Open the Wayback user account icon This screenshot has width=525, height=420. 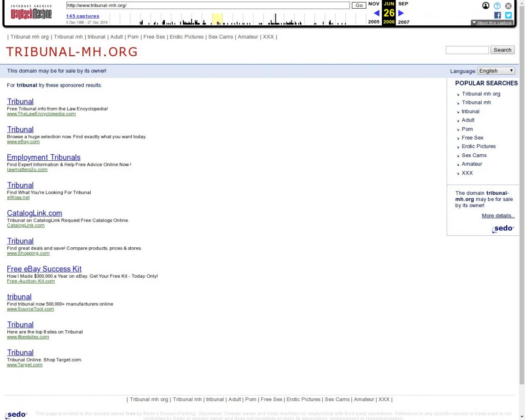point(485,6)
